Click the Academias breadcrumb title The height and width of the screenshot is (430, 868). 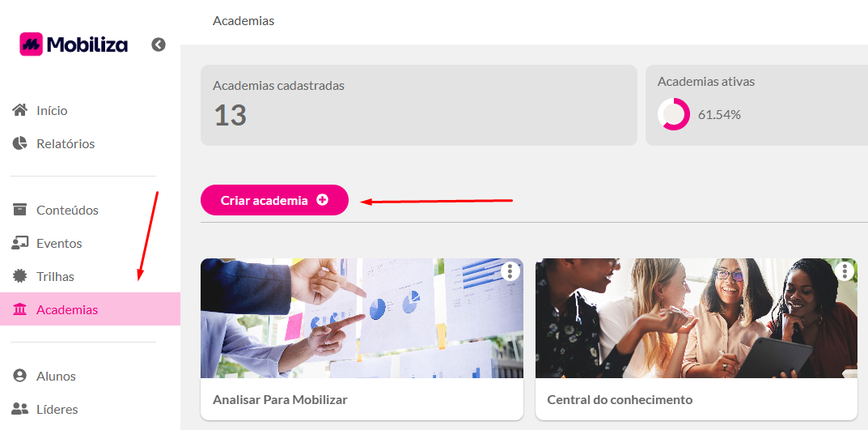243,21
